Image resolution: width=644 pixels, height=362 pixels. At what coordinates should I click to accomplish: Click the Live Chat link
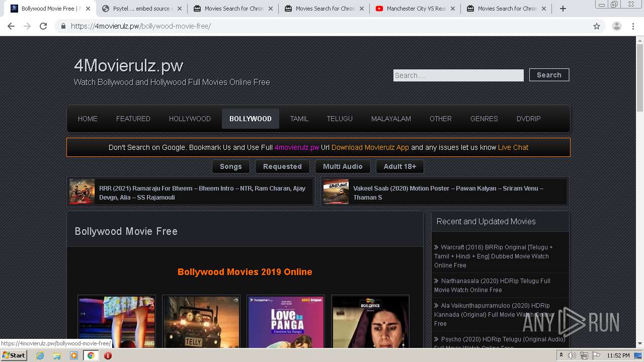(513, 147)
